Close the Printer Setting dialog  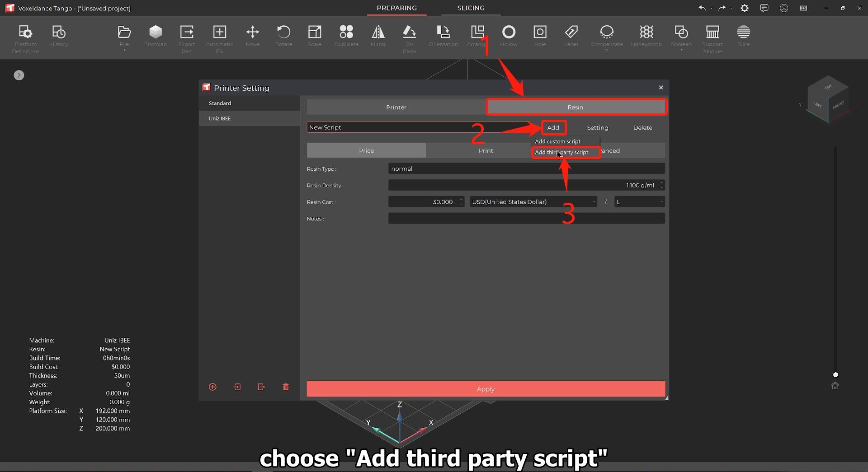[661, 88]
